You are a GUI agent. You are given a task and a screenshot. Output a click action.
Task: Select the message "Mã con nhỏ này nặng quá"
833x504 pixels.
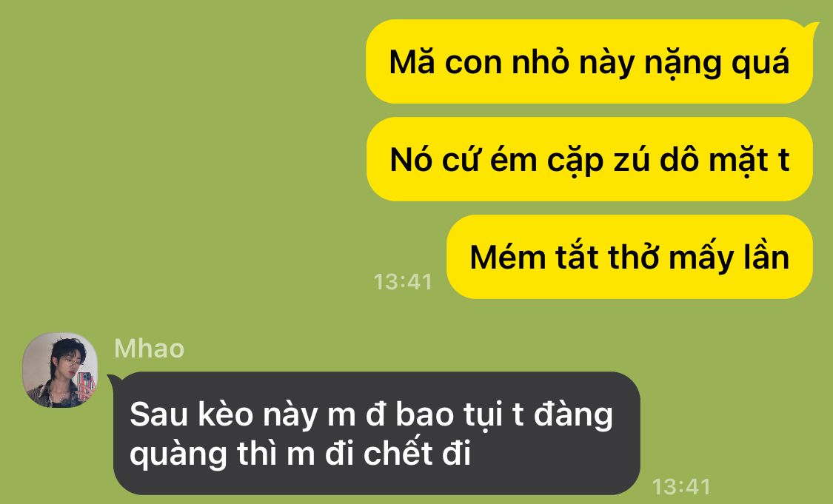[589, 61]
